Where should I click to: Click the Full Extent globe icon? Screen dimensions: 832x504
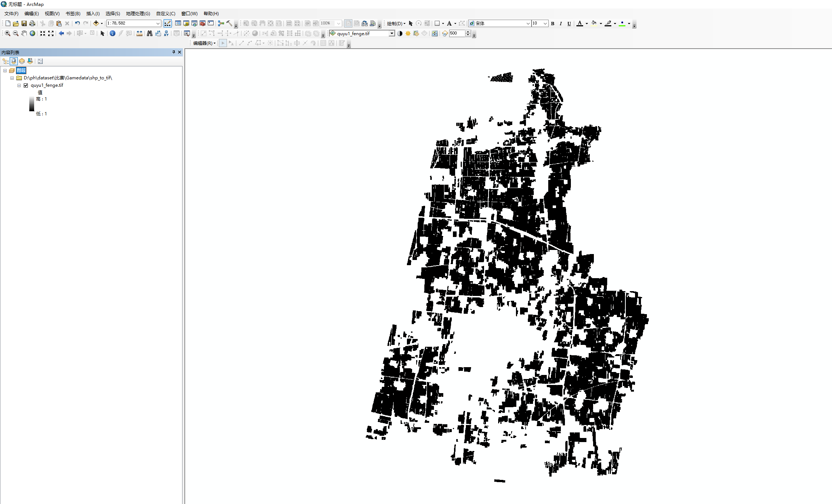[32, 33]
